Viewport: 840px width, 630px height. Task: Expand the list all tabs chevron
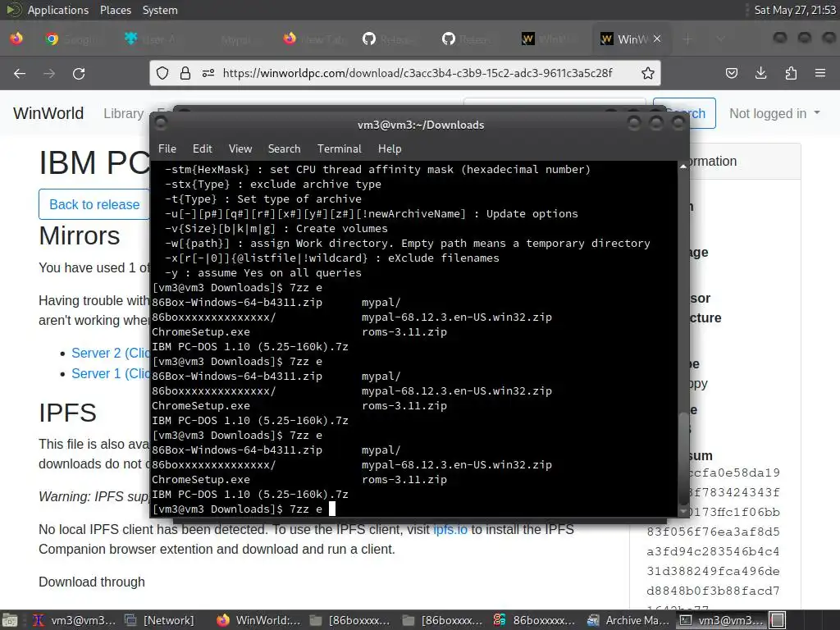coord(720,39)
